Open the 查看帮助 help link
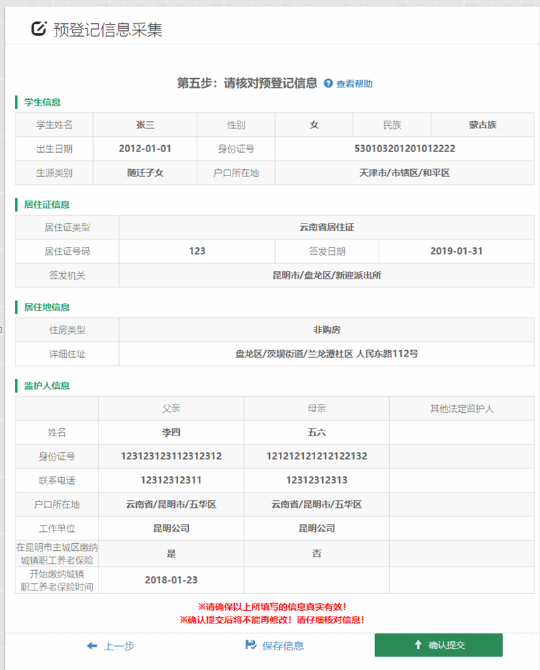540x670 pixels. coord(354,84)
